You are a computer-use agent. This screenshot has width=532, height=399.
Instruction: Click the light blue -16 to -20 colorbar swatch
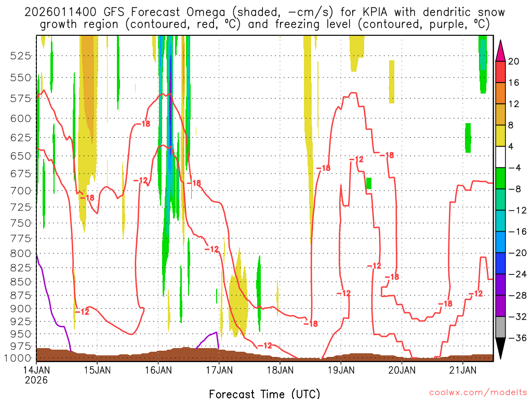point(500,242)
